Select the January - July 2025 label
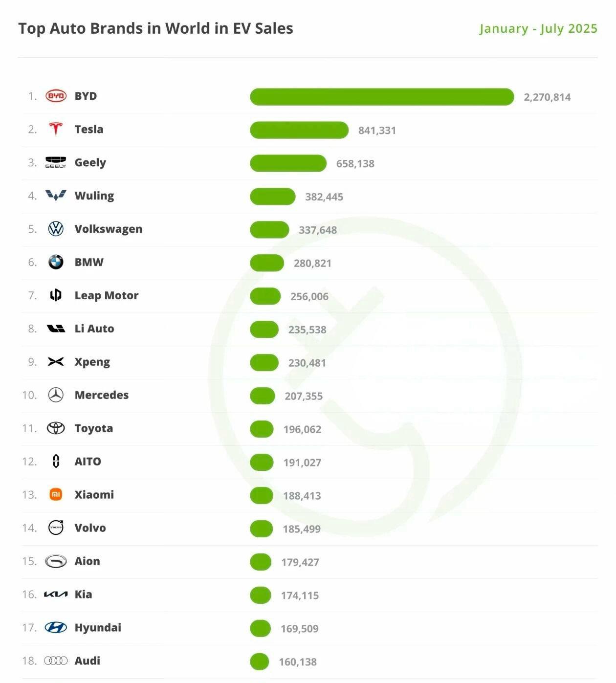Screen dimensions: 616x683 coord(538,28)
